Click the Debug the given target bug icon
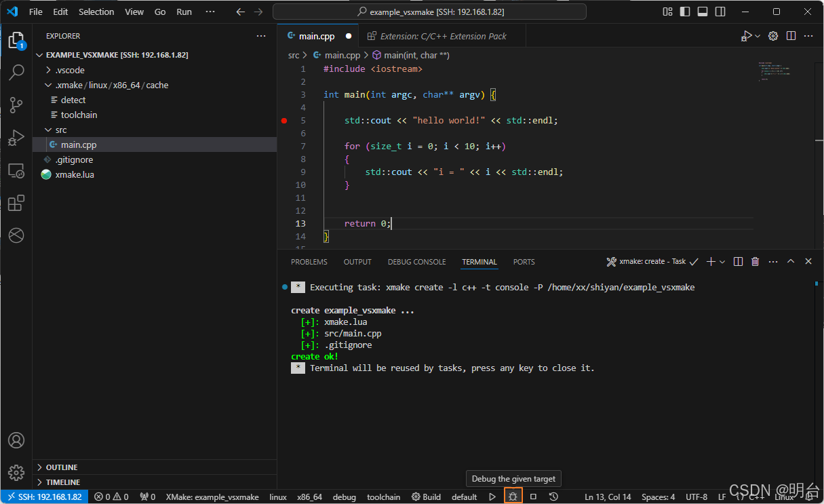The width and height of the screenshot is (824, 504). (513, 497)
